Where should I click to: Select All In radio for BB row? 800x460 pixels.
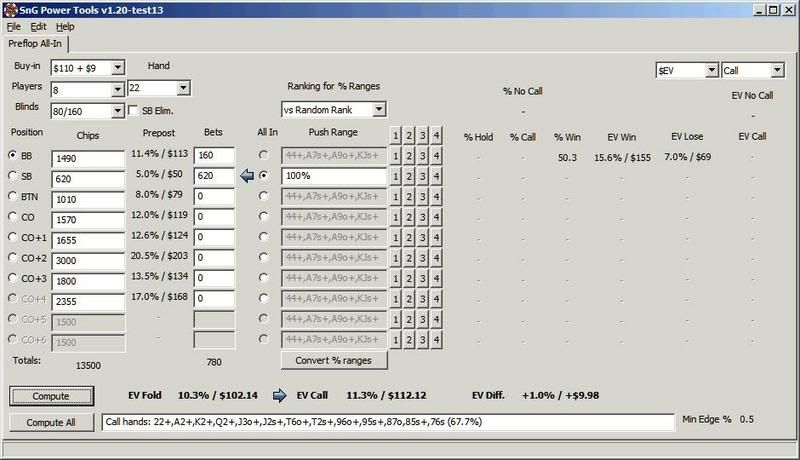(x=263, y=156)
